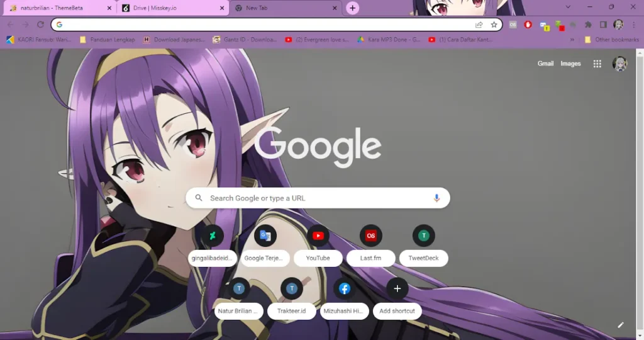Open the Google Terjemahan shortcut
Screen dimensions: 644x340
pyautogui.click(x=265, y=246)
